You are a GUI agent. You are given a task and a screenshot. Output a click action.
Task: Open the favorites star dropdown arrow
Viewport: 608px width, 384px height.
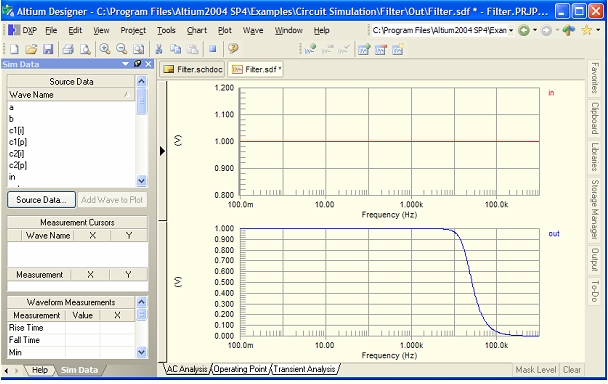598,30
